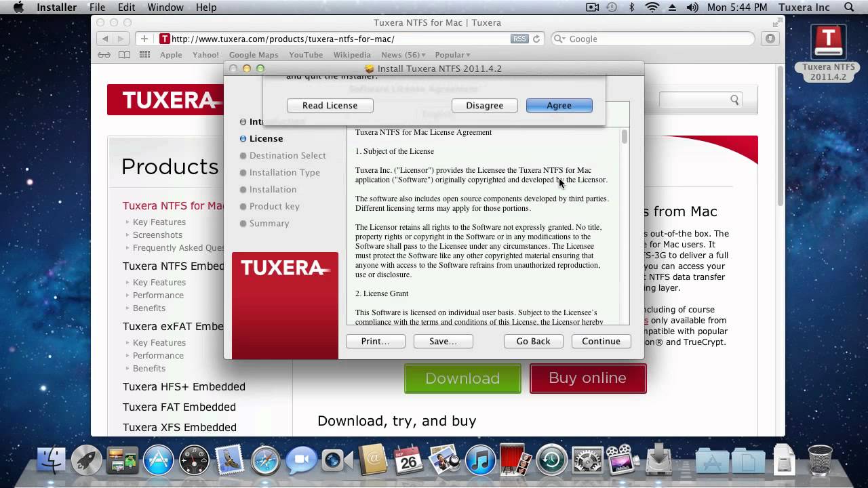
Task: Click the volume icon in menu bar
Action: (x=692, y=7)
